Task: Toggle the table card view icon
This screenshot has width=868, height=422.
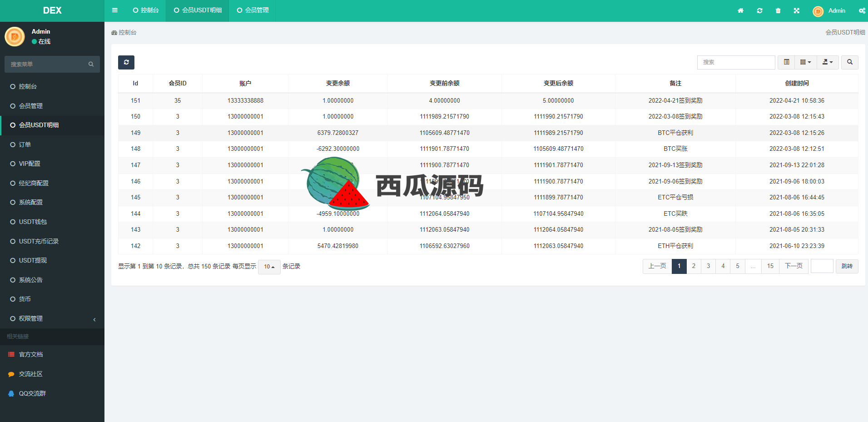Action: coord(787,62)
